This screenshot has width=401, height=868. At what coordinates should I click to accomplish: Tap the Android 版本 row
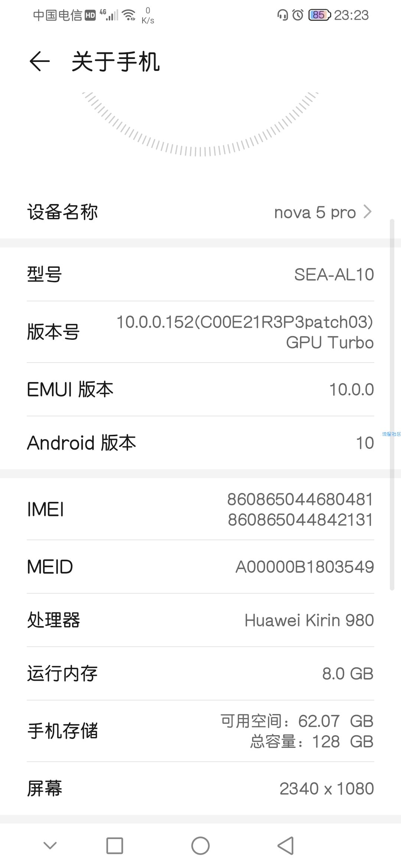(200, 443)
